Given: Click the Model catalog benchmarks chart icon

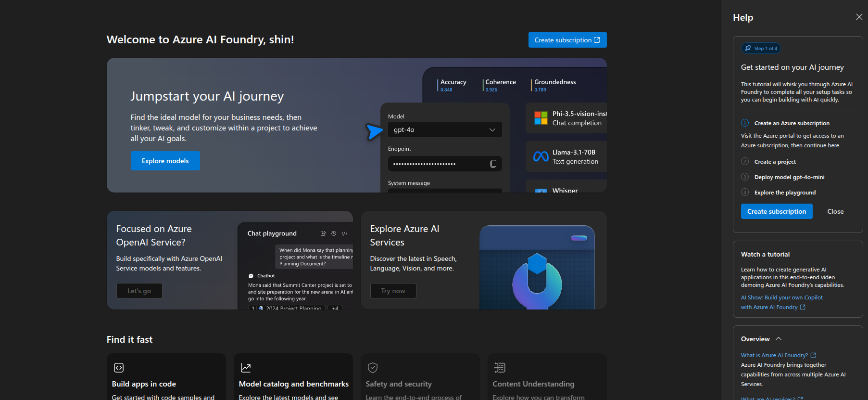Looking at the screenshot, I should [246, 368].
